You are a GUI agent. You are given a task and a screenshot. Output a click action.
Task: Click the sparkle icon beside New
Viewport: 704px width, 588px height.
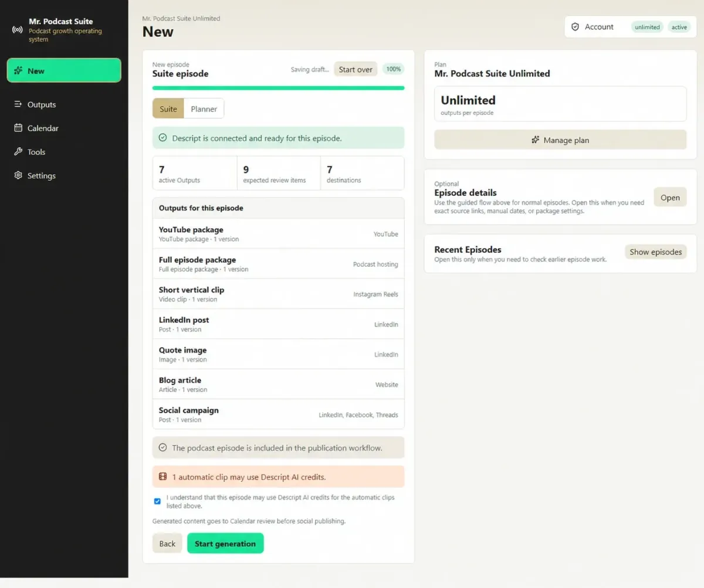coord(18,71)
